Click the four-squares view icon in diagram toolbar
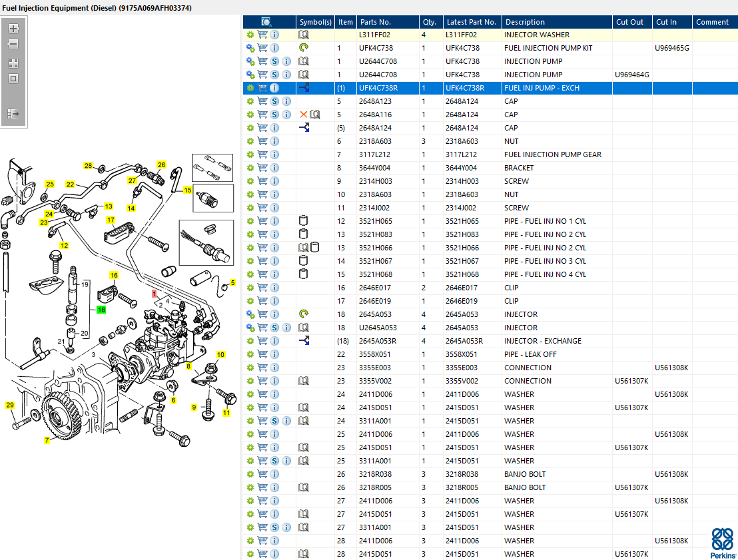This screenshot has width=738, height=560. 13,63
